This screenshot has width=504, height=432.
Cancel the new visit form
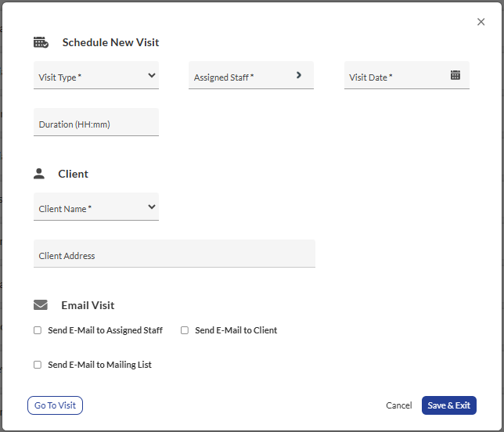pyautogui.click(x=398, y=405)
